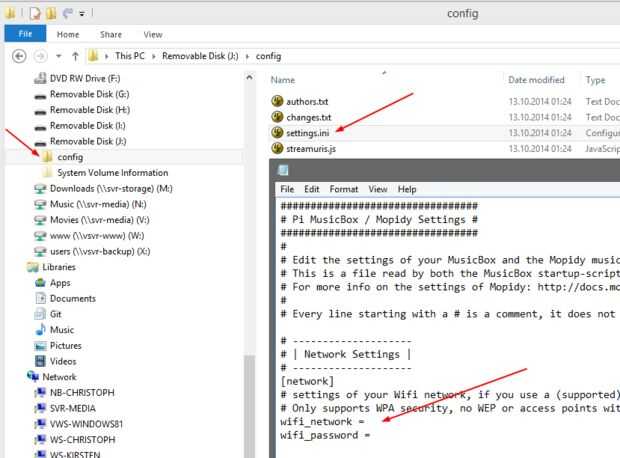Open the File ribbon tab
The height and width of the screenshot is (458, 620).
pyautogui.click(x=24, y=34)
